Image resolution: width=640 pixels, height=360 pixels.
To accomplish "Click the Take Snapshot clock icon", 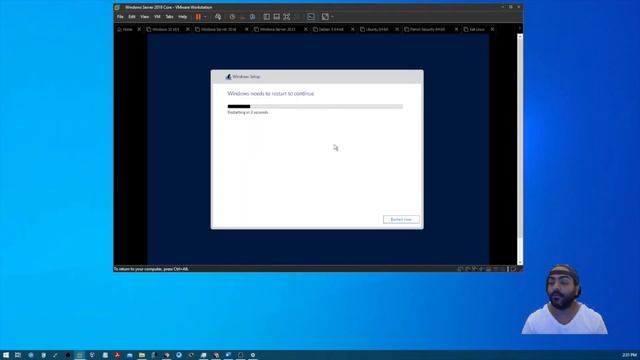I will [x=232, y=17].
